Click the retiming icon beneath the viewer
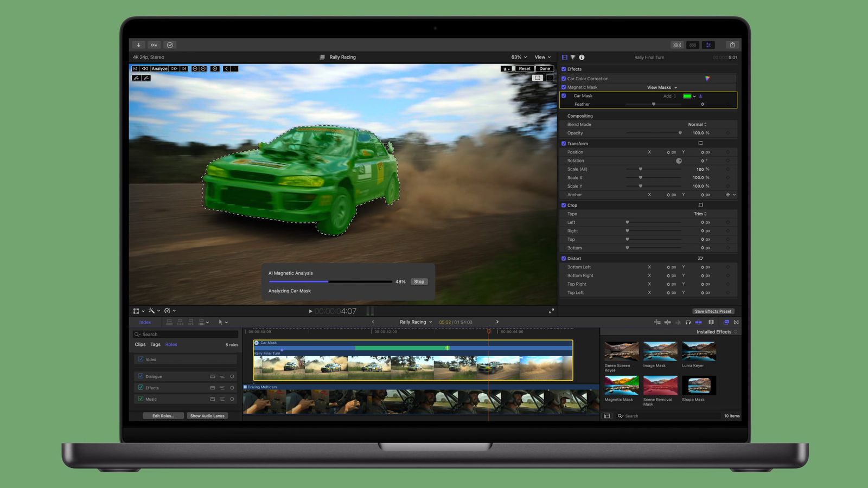The height and width of the screenshot is (488, 868). coord(168,311)
